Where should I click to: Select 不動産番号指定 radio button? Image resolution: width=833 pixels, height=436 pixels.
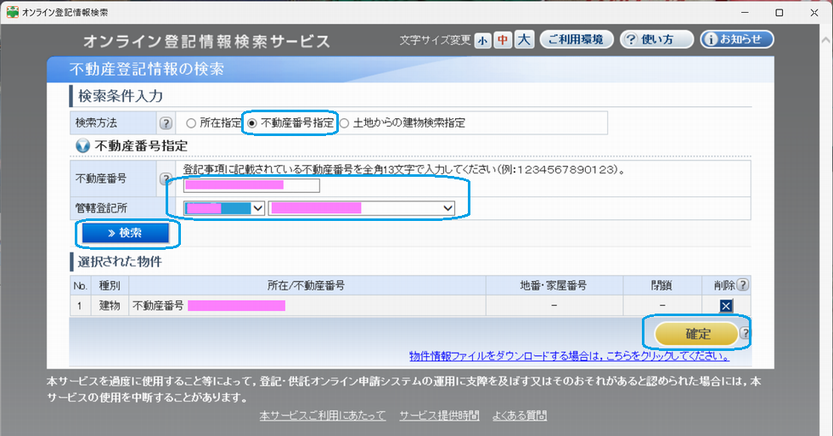253,123
